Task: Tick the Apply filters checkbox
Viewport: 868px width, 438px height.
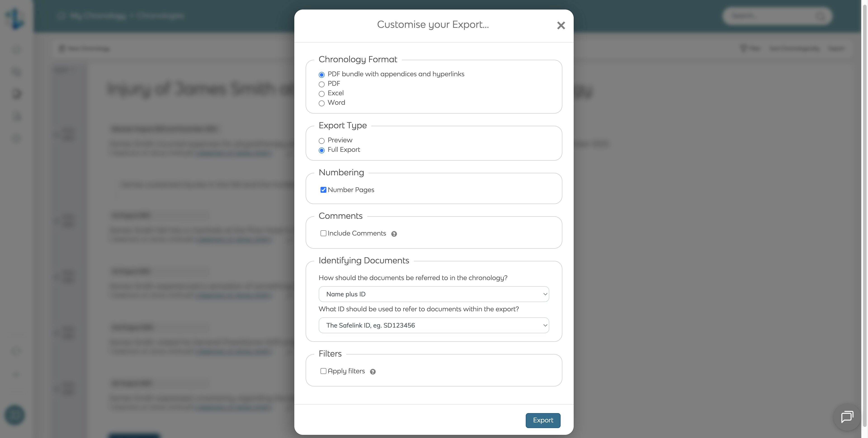Action: (x=323, y=371)
